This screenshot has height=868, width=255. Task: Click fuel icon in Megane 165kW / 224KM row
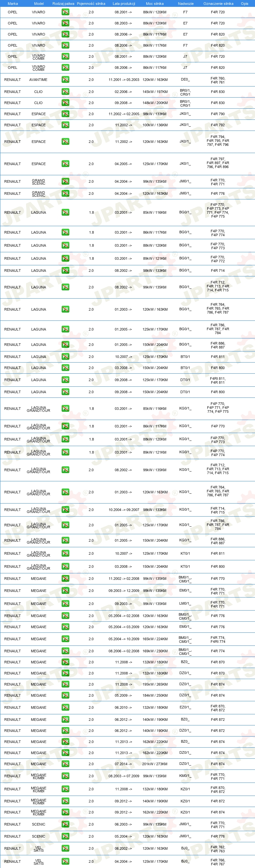[65, 639]
